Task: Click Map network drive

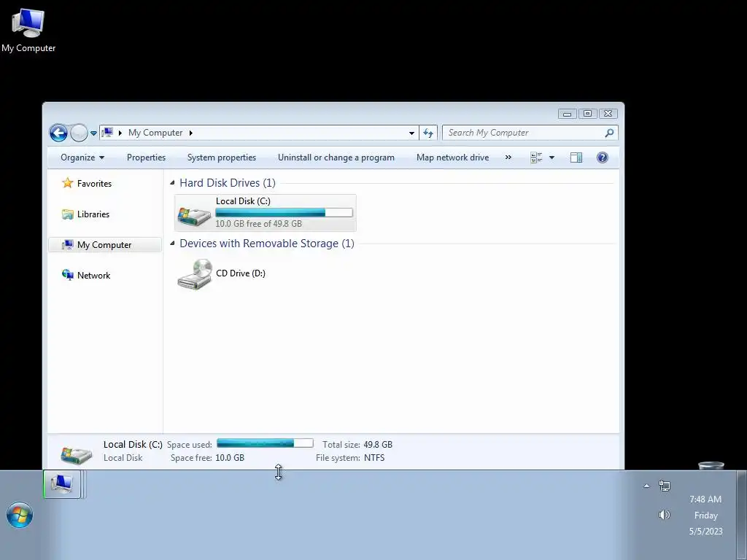Action: click(452, 157)
